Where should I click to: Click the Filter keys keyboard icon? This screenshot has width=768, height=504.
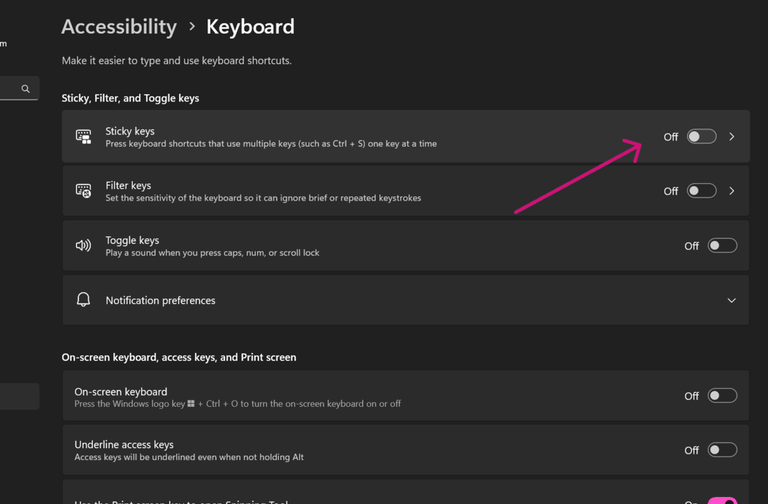coord(84,191)
